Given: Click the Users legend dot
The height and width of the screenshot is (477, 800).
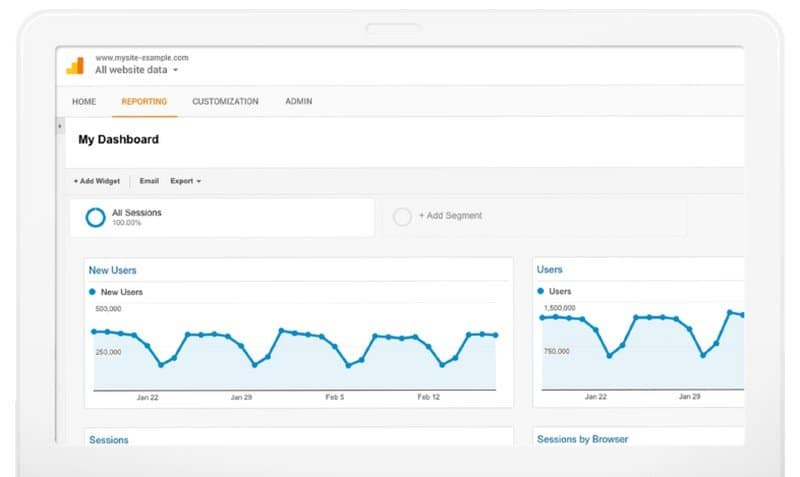Looking at the screenshot, I should pyautogui.click(x=540, y=291).
